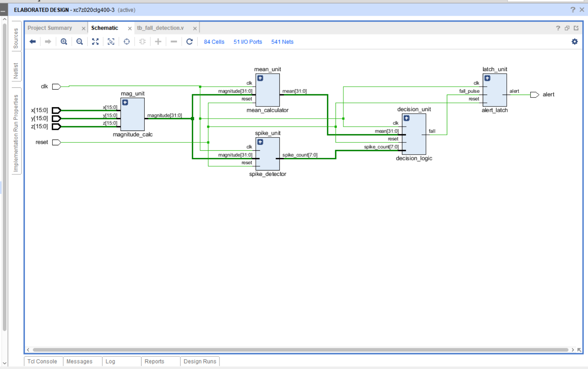Fit the selection in view
588x369 pixels.
(x=111, y=42)
